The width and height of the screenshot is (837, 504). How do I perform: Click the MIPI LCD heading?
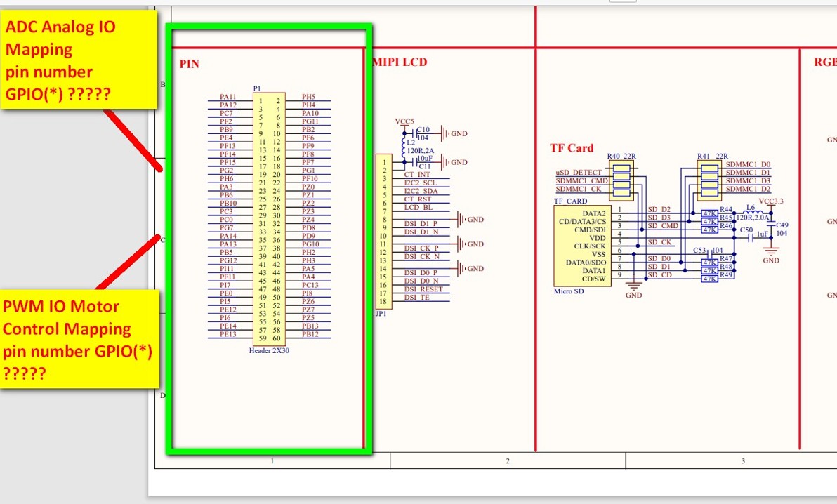pyautogui.click(x=400, y=62)
